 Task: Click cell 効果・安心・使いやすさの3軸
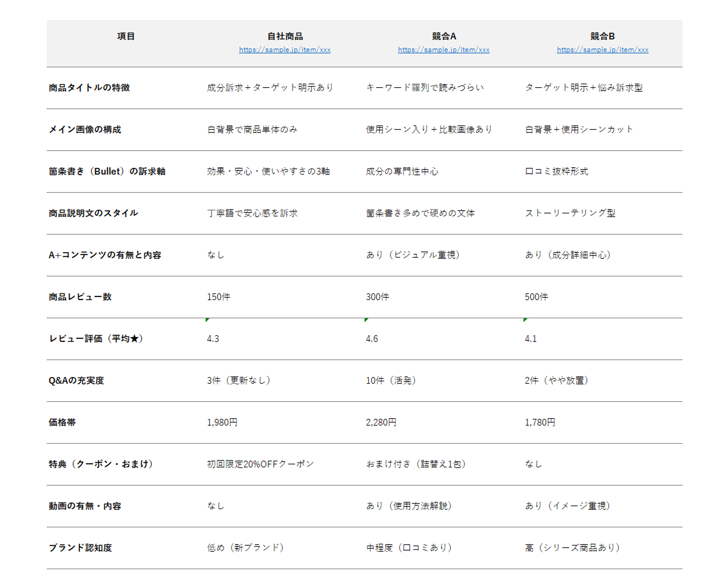[269, 172]
